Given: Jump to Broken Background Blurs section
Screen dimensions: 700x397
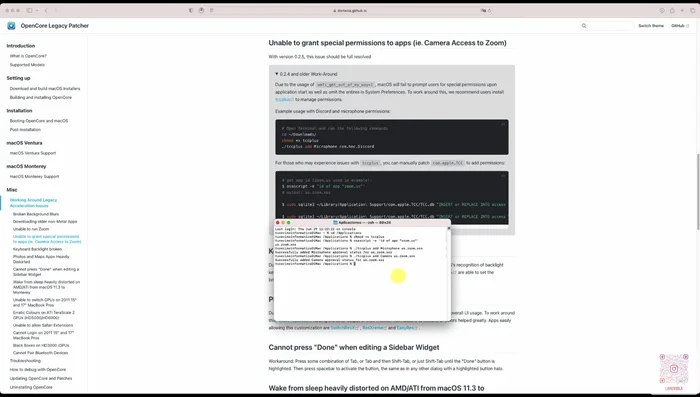Looking at the screenshot, I should coord(36,214).
